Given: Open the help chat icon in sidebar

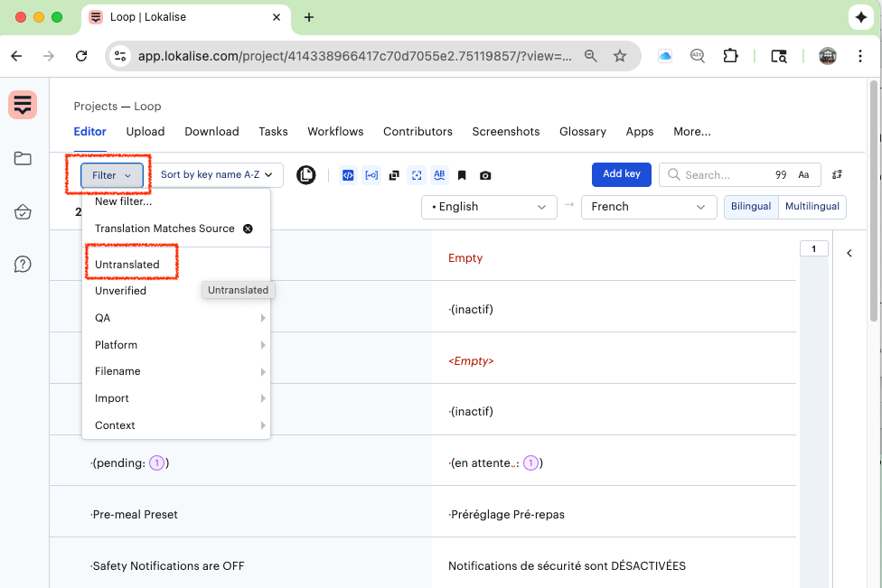Looking at the screenshot, I should coord(23,265).
